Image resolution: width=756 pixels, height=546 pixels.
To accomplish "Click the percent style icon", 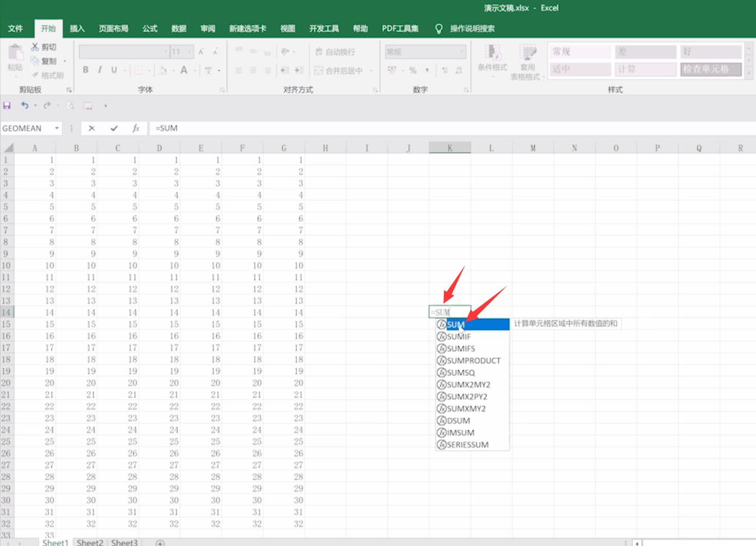I will pyautogui.click(x=413, y=70).
